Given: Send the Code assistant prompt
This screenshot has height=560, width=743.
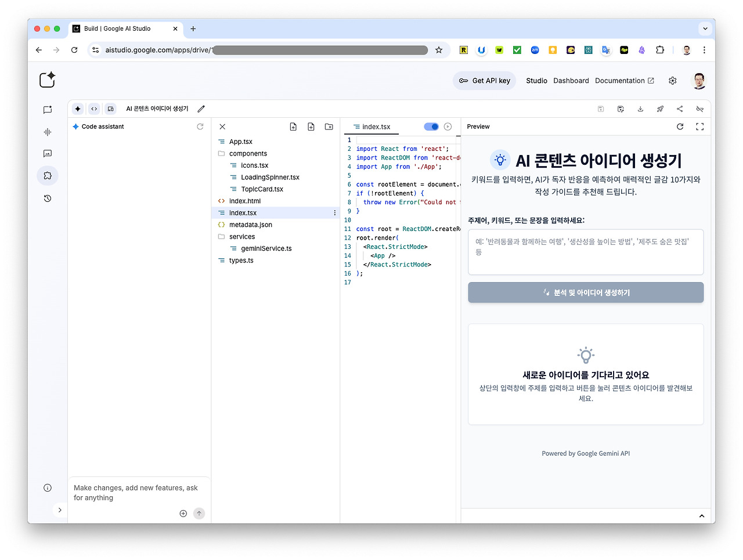Looking at the screenshot, I should point(199,514).
